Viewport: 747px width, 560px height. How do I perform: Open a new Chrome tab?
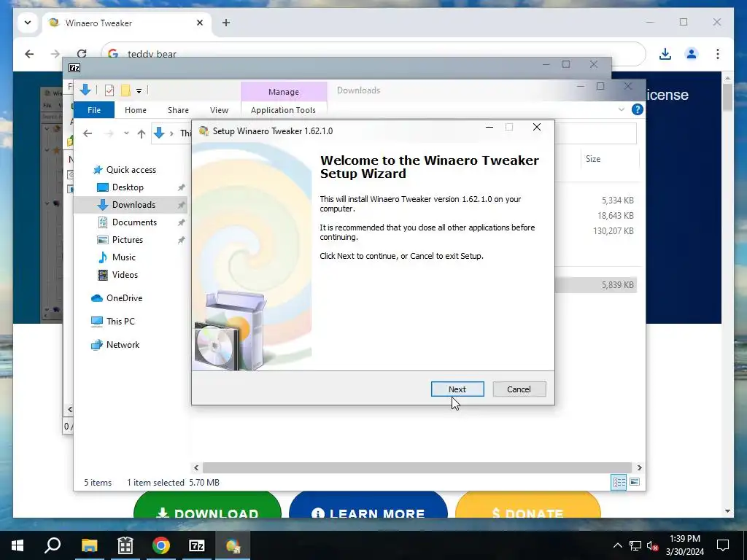tap(226, 23)
